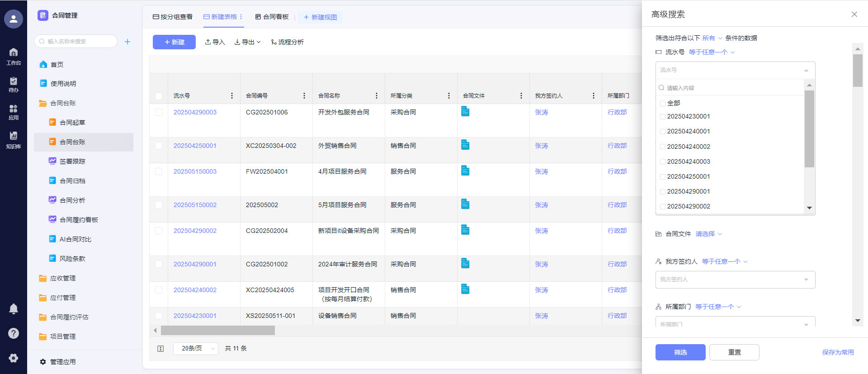The image size is (868, 374).
Task: Click the 筛选 filter button
Action: [x=680, y=352]
